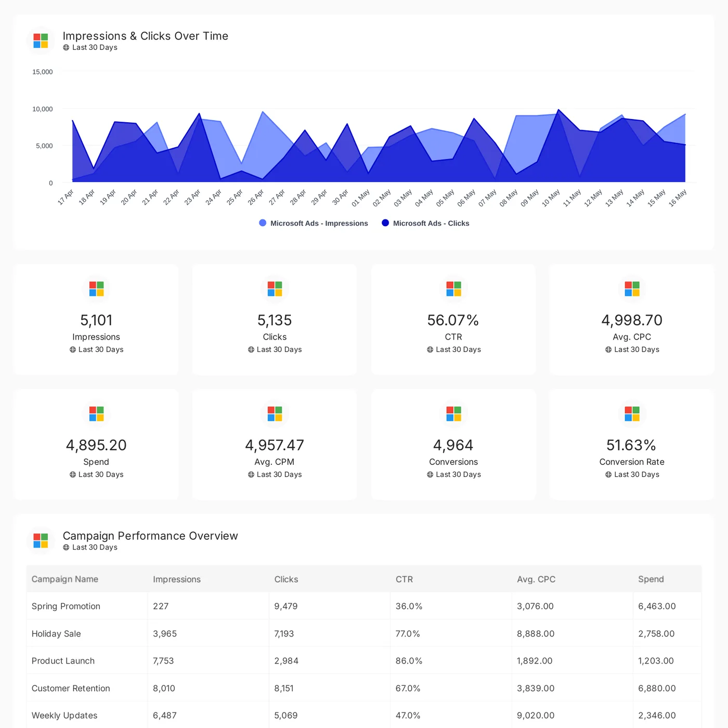Click globe icon on the Spend card

[x=73, y=475]
